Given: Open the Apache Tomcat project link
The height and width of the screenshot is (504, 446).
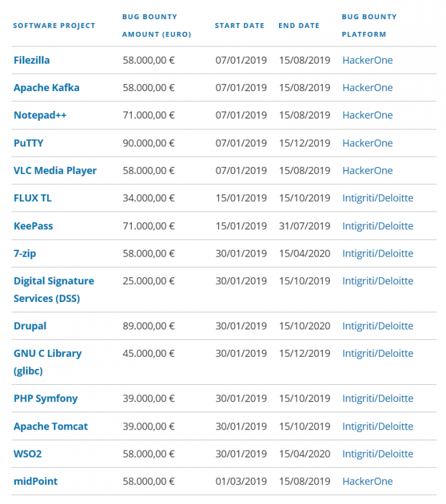Looking at the screenshot, I should tap(50, 426).
